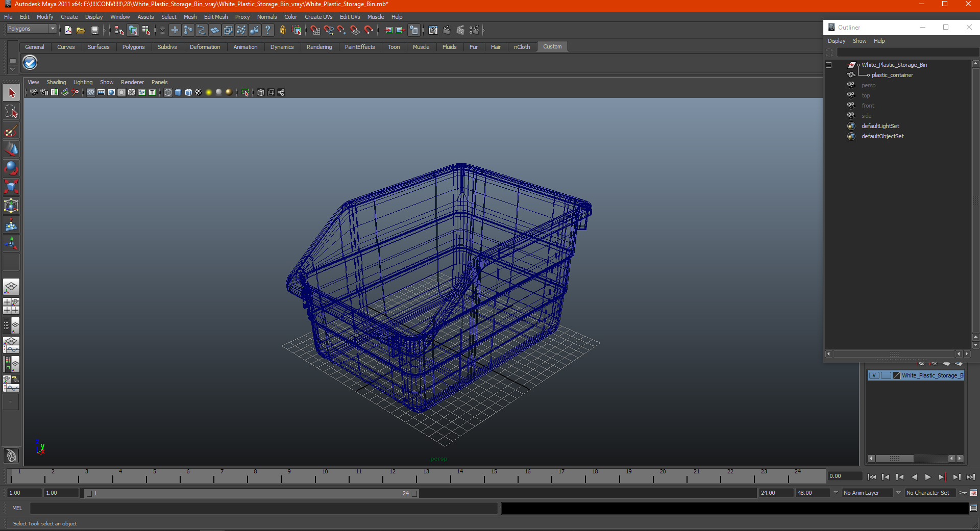The image size is (980, 531).
Task: Open a scene file
Action: 81,31
